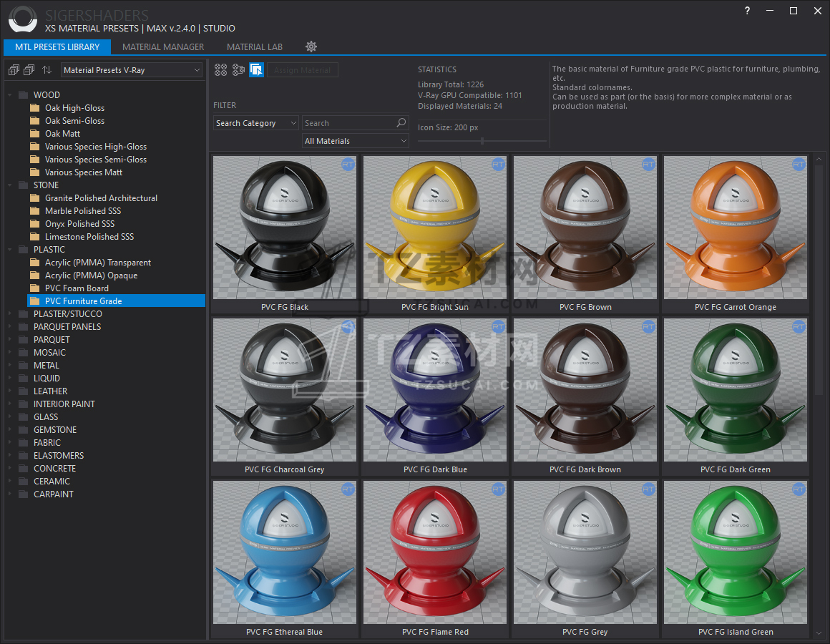The image size is (830, 644).
Task: Select the GEMSTONE category label
Action: (55, 429)
